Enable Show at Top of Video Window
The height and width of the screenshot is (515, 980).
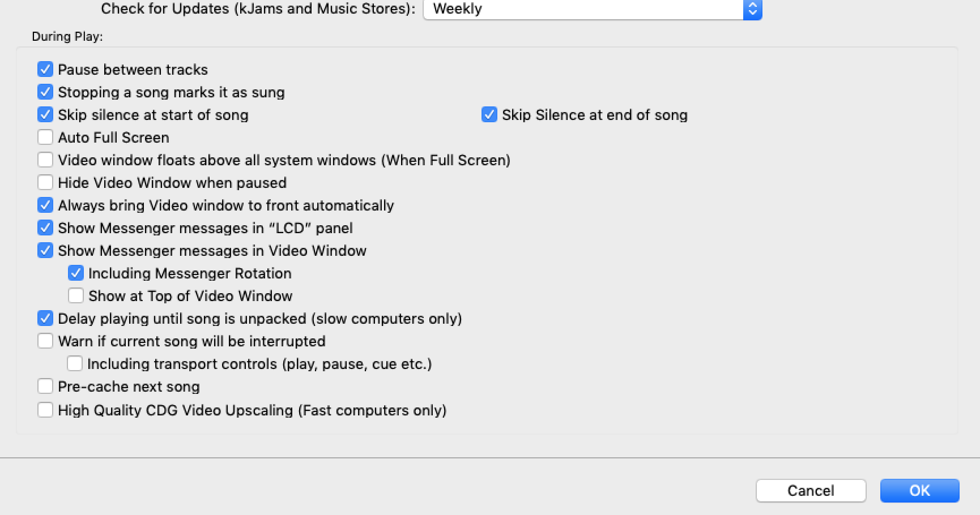point(76,296)
